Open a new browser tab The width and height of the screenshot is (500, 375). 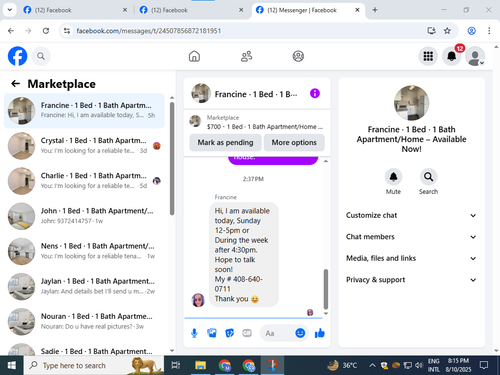tap(375, 10)
